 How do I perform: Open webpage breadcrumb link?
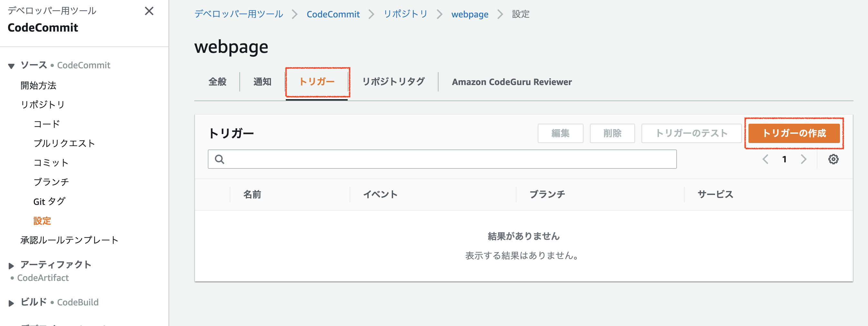tap(470, 14)
